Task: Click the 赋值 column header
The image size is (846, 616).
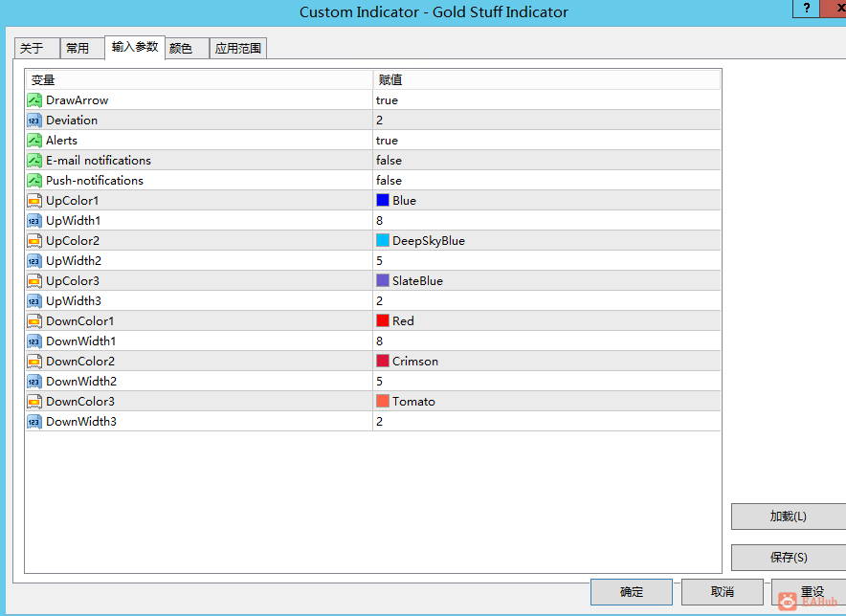Action: [546, 79]
